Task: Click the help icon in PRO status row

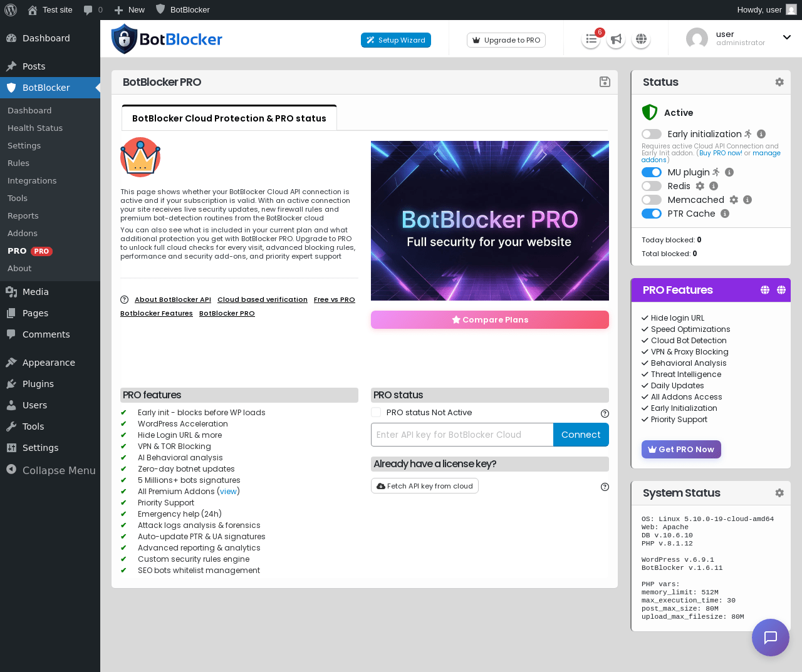Action: (605, 413)
